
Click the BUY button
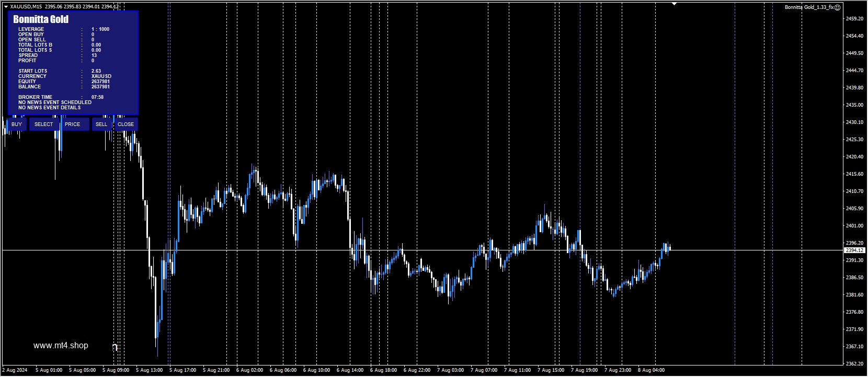tap(17, 124)
